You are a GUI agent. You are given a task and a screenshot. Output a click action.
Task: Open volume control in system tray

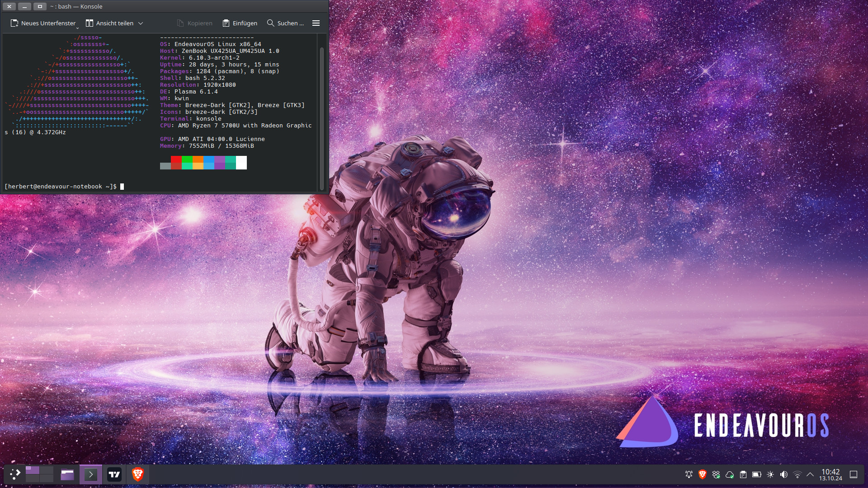point(784,474)
